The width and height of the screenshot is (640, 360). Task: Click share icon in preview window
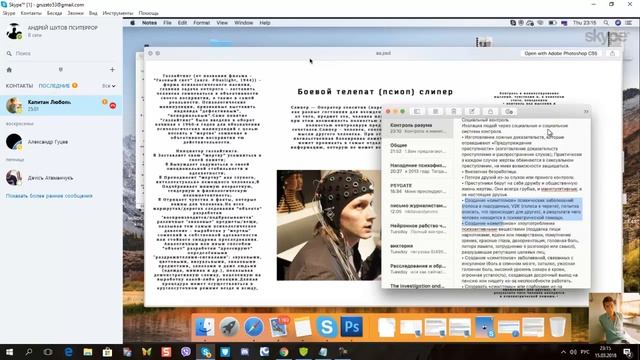pos(612,53)
